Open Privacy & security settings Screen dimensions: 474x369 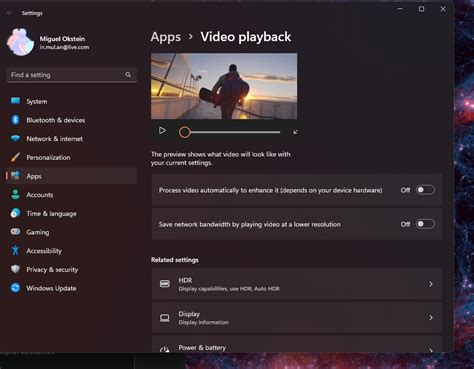tap(71, 269)
